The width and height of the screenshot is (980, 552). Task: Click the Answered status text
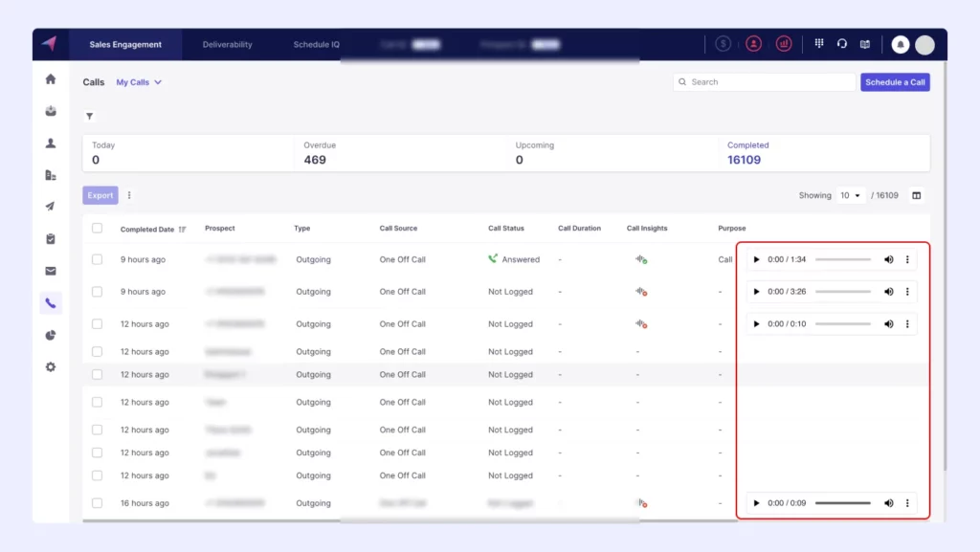(x=521, y=259)
